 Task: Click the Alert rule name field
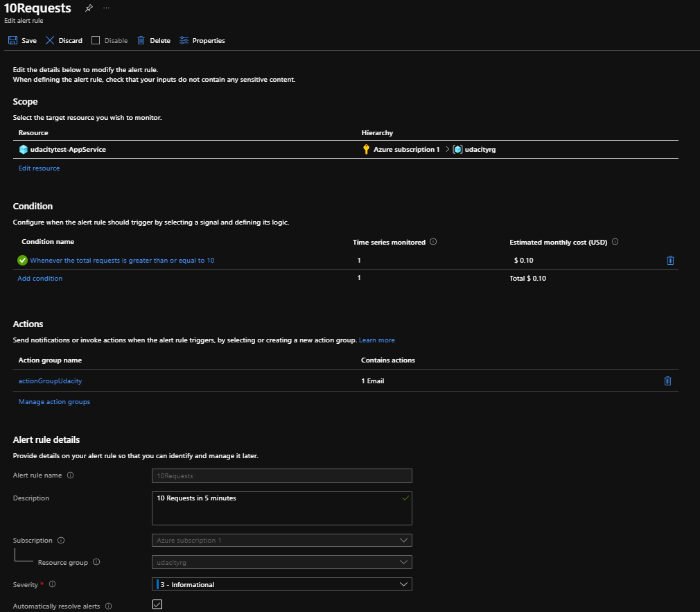[x=281, y=476]
